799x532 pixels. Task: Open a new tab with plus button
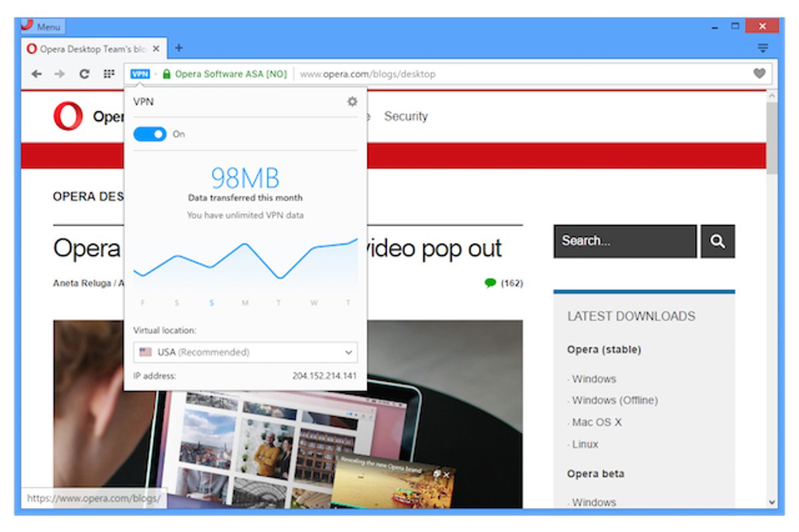pos(178,48)
